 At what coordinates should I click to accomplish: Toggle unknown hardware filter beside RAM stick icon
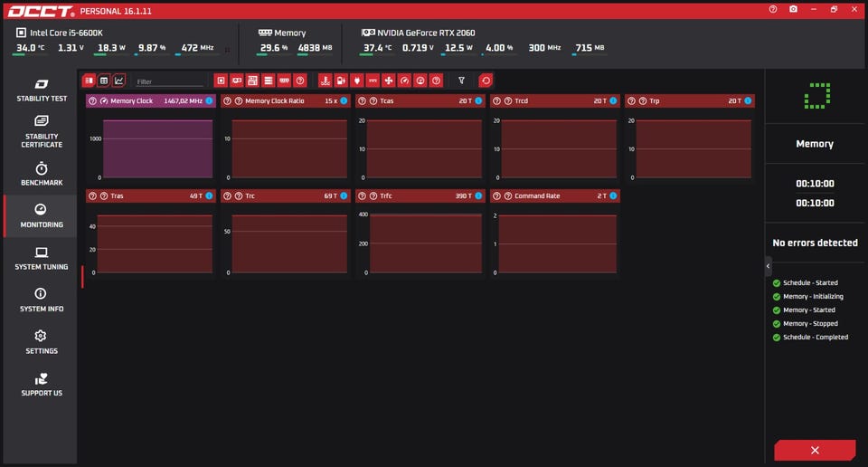(300, 81)
